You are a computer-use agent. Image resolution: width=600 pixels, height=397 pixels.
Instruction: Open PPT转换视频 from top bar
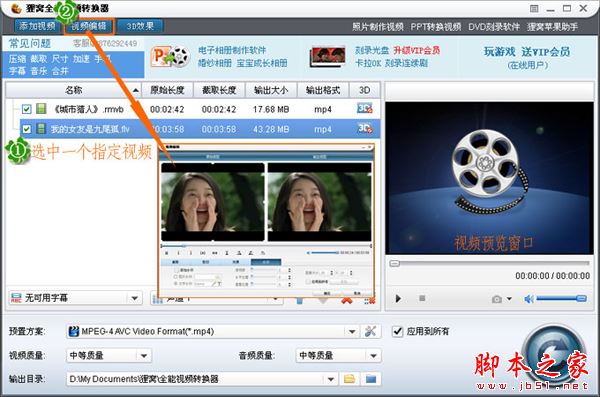[x=436, y=27]
